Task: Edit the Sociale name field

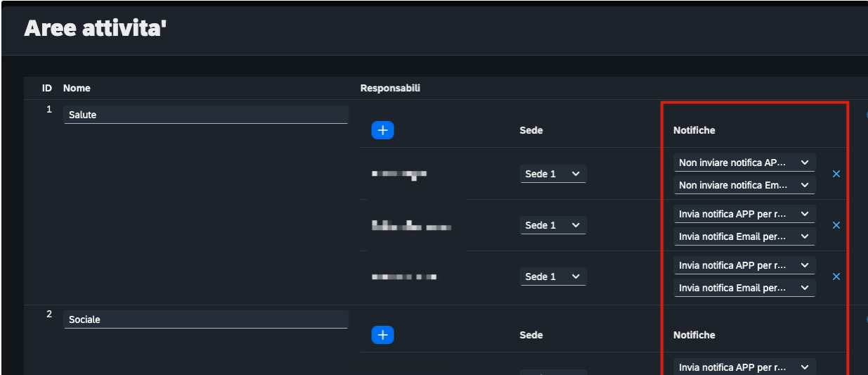Action: pos(206,319)
